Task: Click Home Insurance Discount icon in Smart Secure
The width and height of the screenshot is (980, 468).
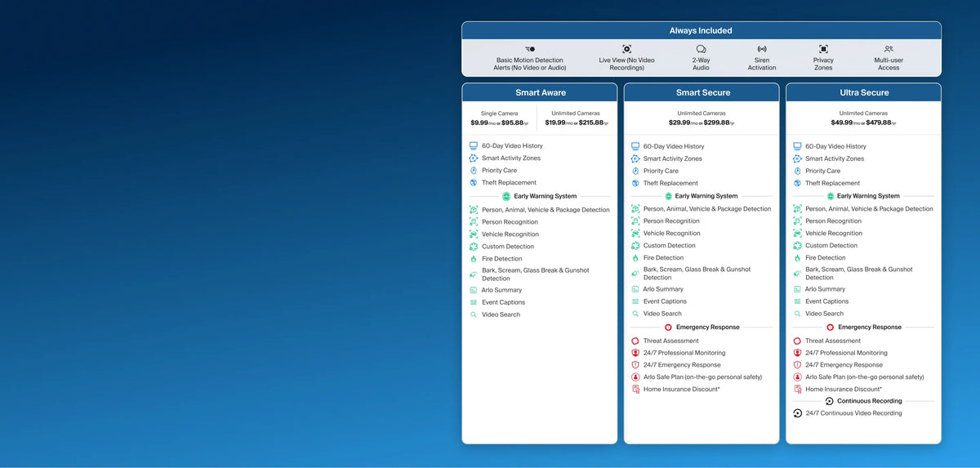Action: [635, 390]
